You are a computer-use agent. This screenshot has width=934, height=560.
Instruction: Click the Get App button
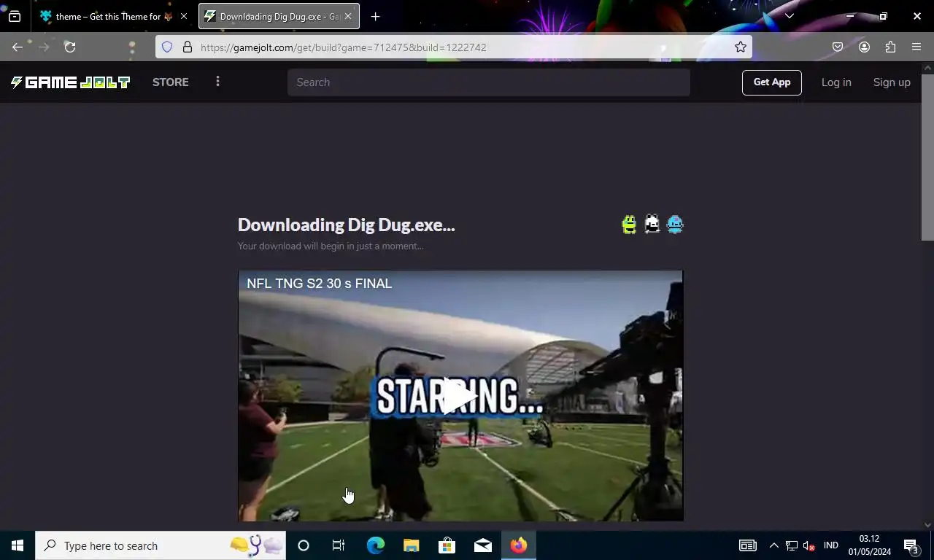(772, 82)
